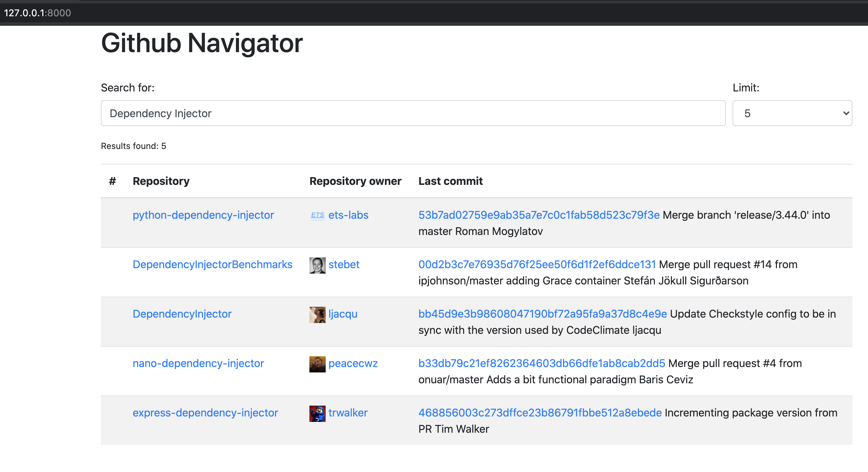Open the Limit dropdown showing 5
Image resolution: width=868 pixels, height=472 pixels.
click(x=792, y=113)
